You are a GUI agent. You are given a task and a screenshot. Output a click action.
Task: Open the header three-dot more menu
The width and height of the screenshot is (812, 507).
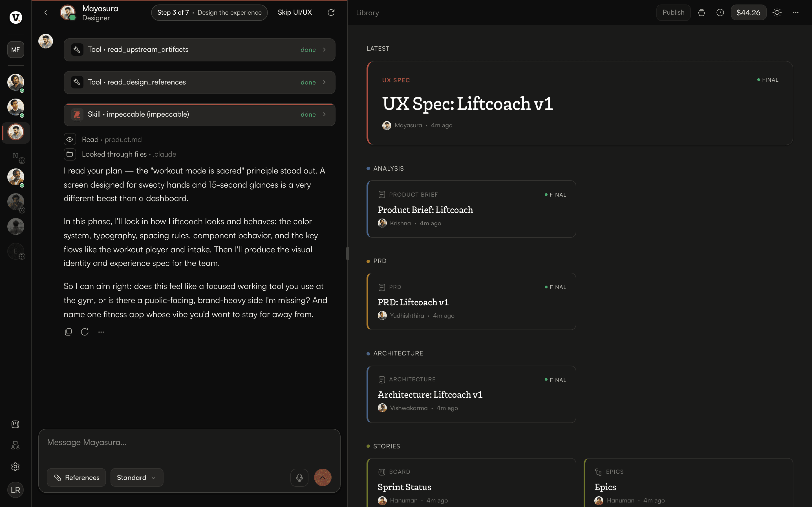click(x=796, y=13)
